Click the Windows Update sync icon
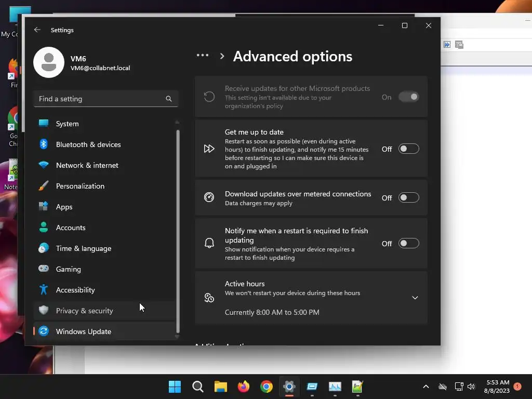This screenshot has height=399, width=532. [44, 331]
